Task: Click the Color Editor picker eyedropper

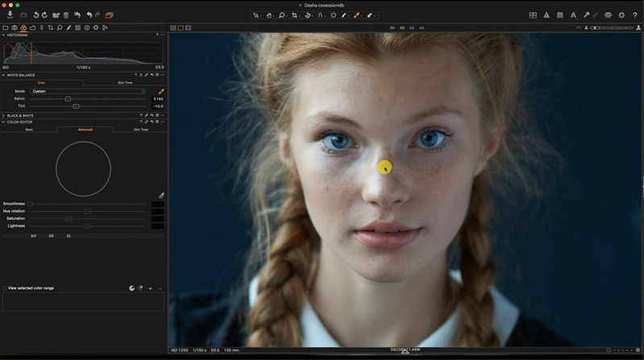Action: (x=161, y=195)
